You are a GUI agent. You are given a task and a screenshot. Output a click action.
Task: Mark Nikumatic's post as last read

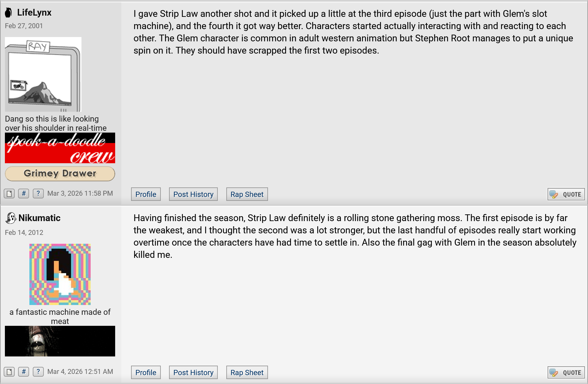click(x=9, y=372)
